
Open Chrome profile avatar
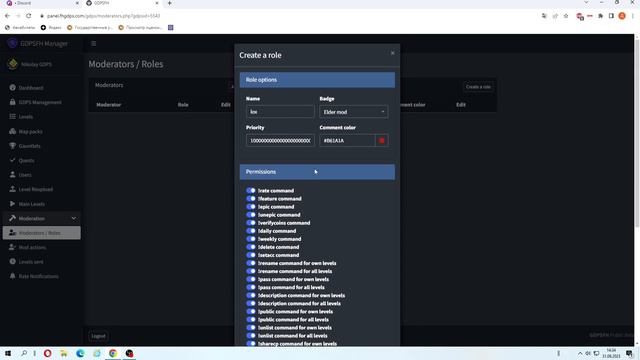point(622,16)
